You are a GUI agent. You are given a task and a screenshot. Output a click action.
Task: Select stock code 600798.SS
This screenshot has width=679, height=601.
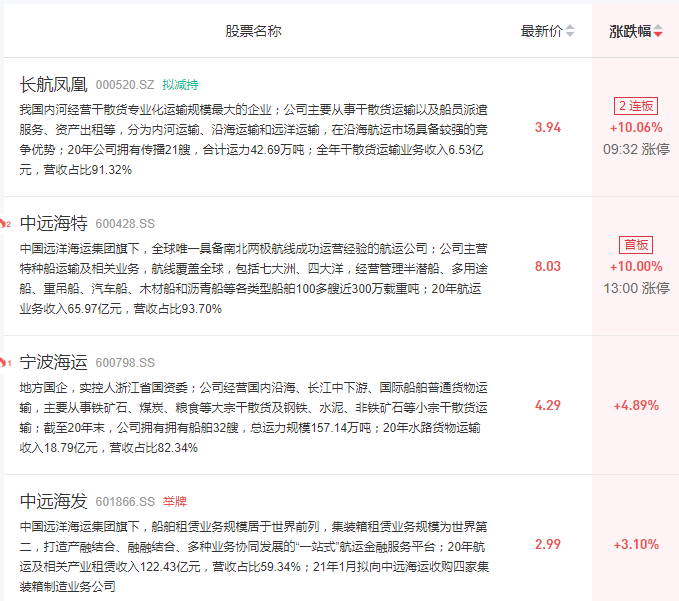[125, 363]
